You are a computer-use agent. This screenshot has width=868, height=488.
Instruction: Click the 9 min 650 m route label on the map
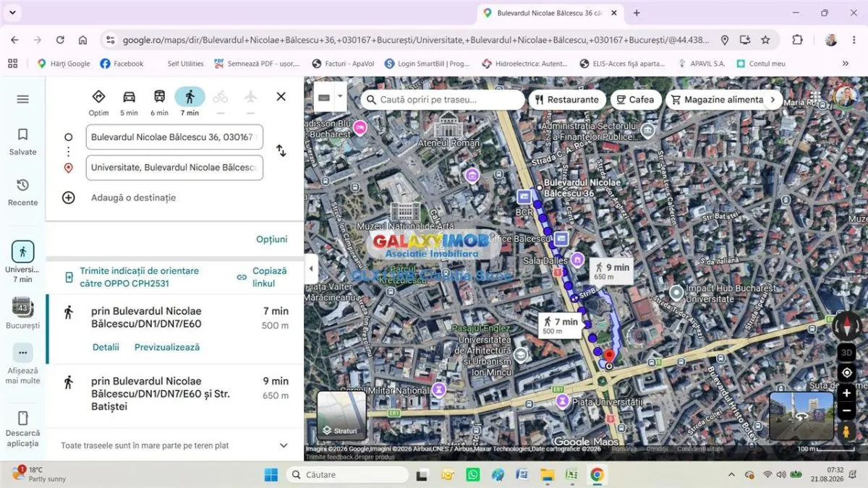coord(612,271)
